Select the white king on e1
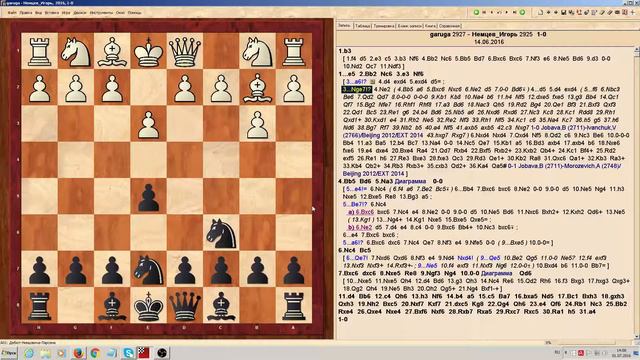640x360 pixels. click(x=149, y=51)
